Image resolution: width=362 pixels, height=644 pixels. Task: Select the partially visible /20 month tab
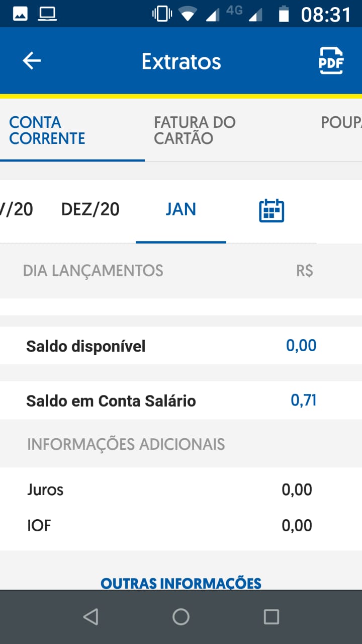17,209
